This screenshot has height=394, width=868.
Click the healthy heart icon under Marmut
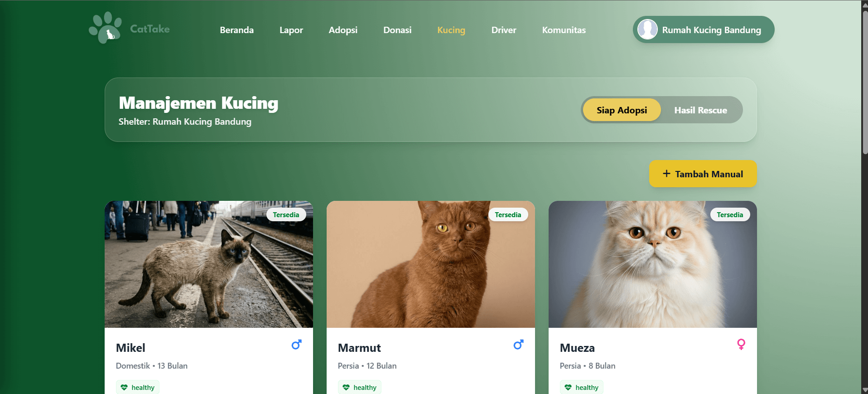346,388
